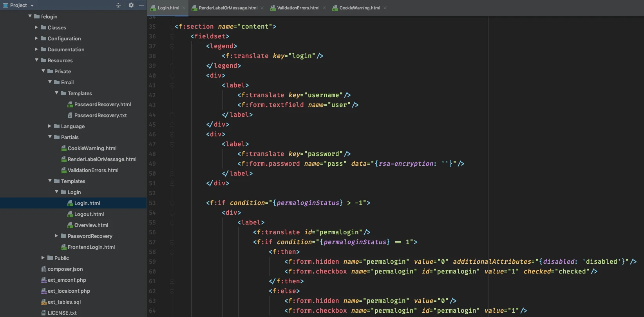This screenshot has height=317, width=644.
Task: Expand the Configuration folder
Action: pos(36,38)
